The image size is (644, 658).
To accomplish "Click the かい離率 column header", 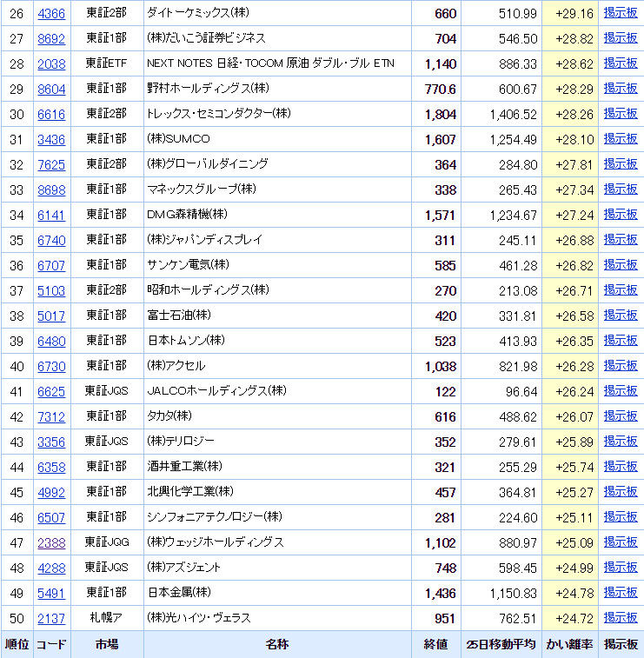I will [570, 645].
